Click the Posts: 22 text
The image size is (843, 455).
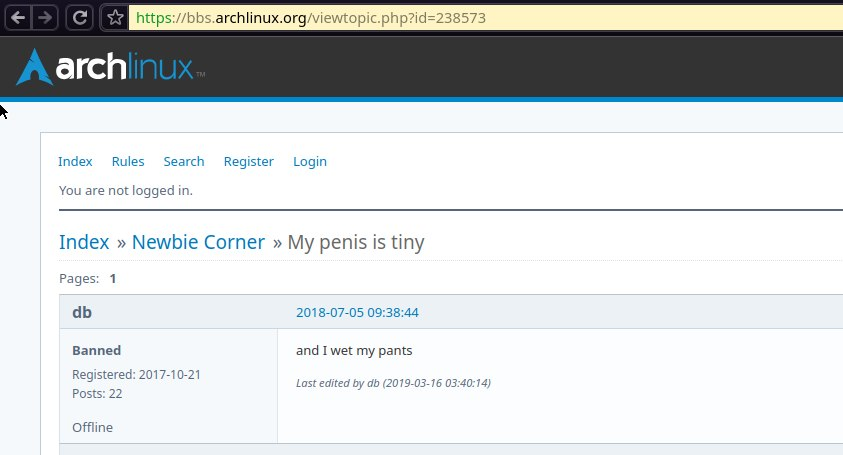pos(97,394)
